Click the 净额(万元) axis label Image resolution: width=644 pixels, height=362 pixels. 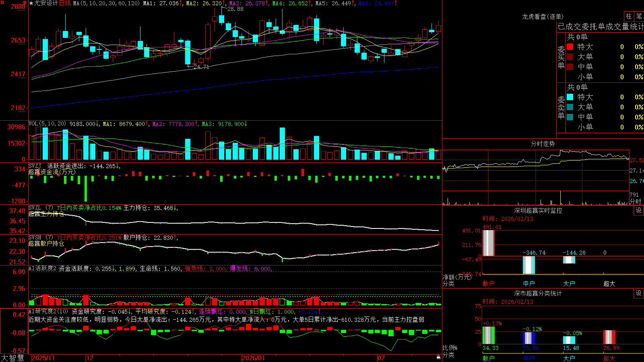coord(457,277)
